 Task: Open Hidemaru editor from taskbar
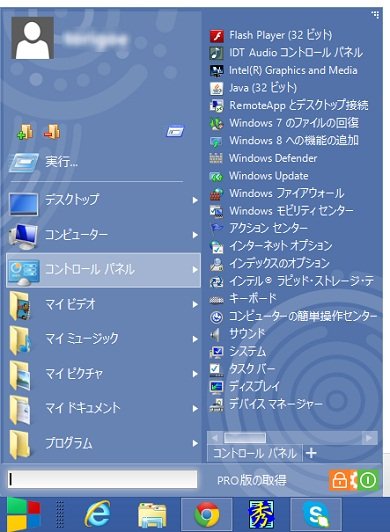261,515
